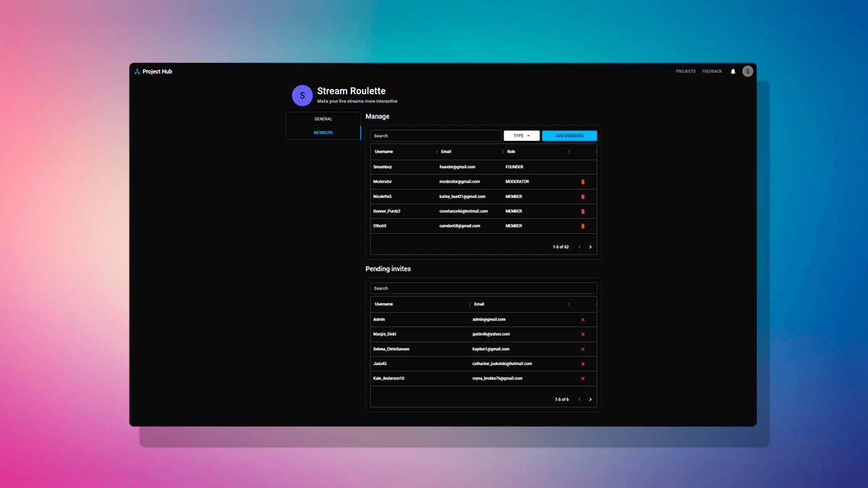This screenshot has height=488, width=868.
Task: Open the Type filter dropdown
Action: (x=522, y=136)
